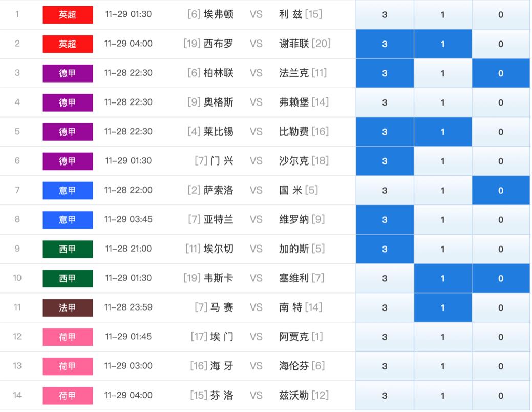Click kickoff time 11-29 01:45
The width and height of the screenshot is (532, 412).
(x=128, y=337)
